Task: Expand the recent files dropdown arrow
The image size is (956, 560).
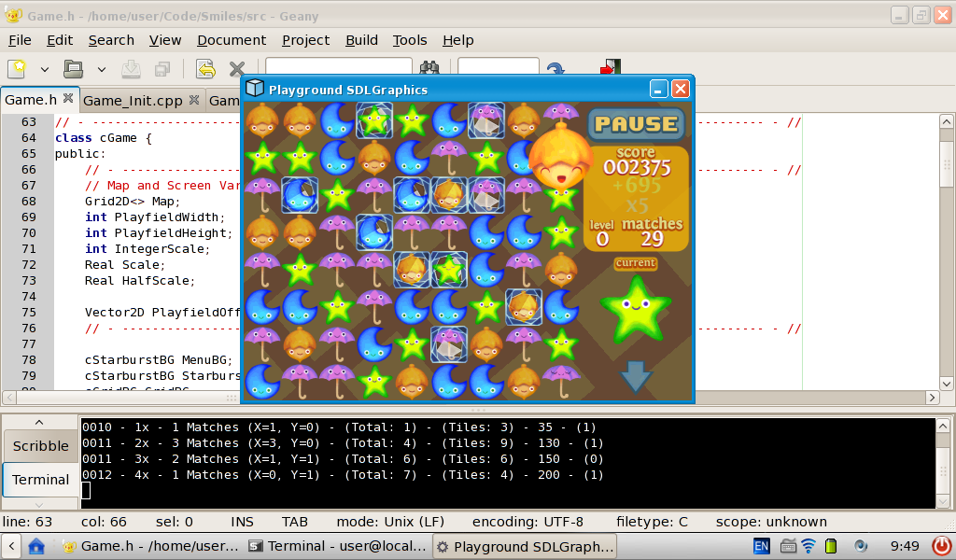Action: [101, 70]
